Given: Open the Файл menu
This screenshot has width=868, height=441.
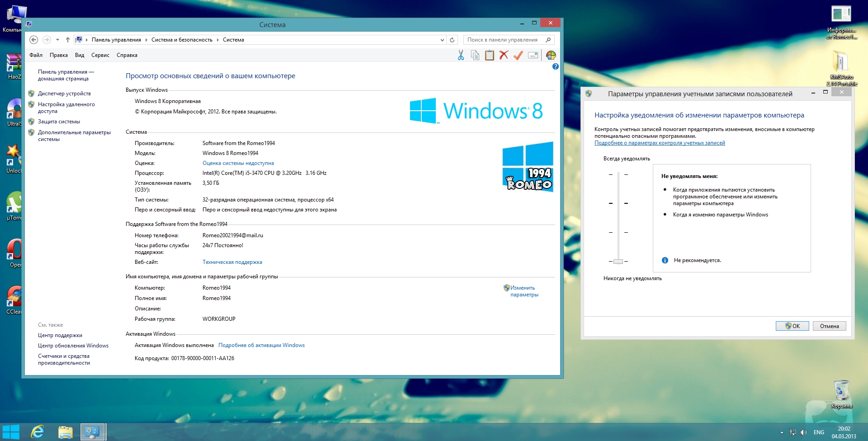Looking at the screenshot, I should [x=36, y=55].
